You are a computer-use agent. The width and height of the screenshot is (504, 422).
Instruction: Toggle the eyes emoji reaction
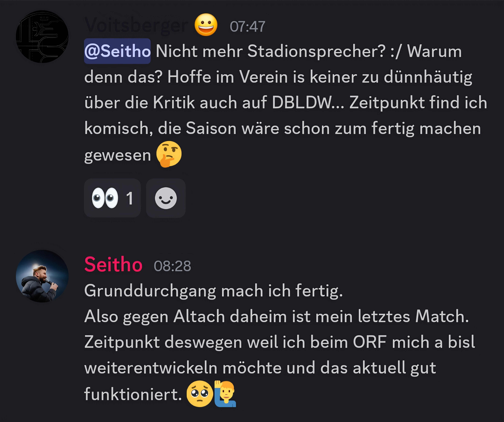105,198
